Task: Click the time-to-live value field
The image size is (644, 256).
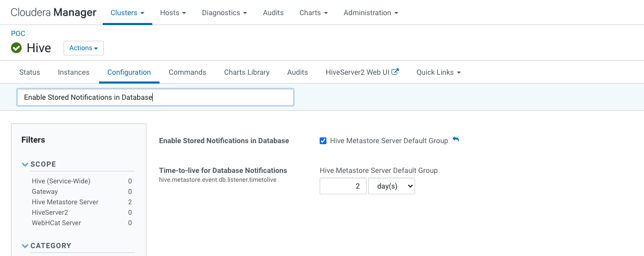Action: [x=343, y=186]
